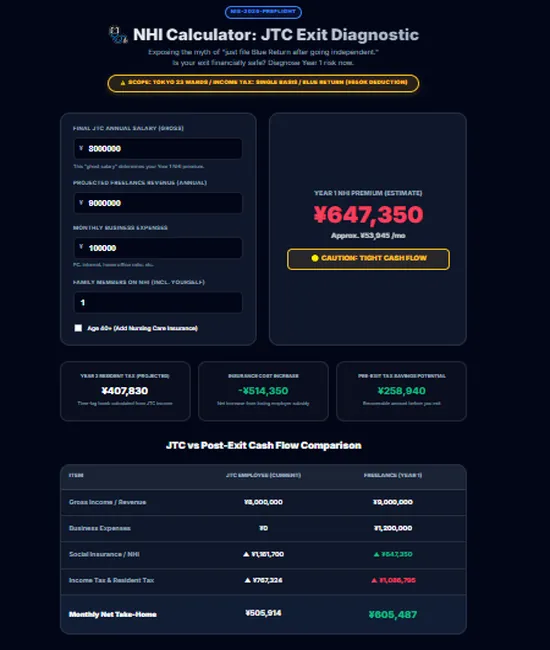
Task: Focus the Family Members on NHI input
Action: (158, 302)
